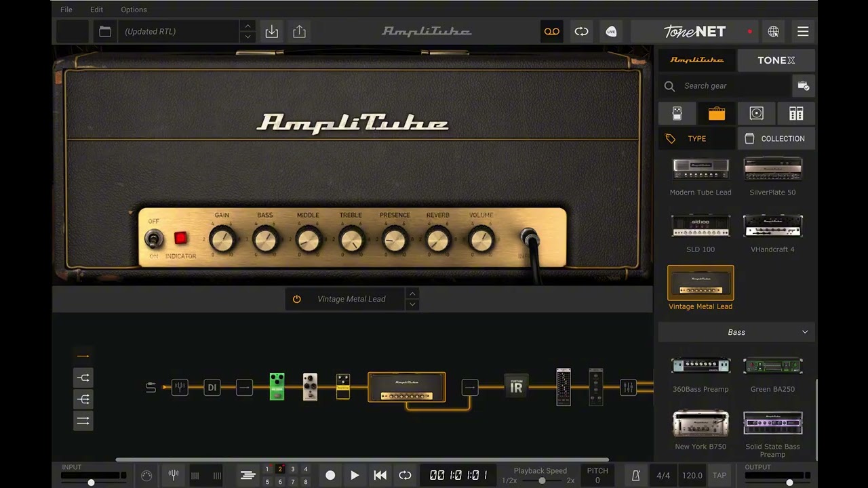Viewport: 868px width, 488px height.
Task: Select the cabinet speaker category icon
Action: tap(756, 113)
